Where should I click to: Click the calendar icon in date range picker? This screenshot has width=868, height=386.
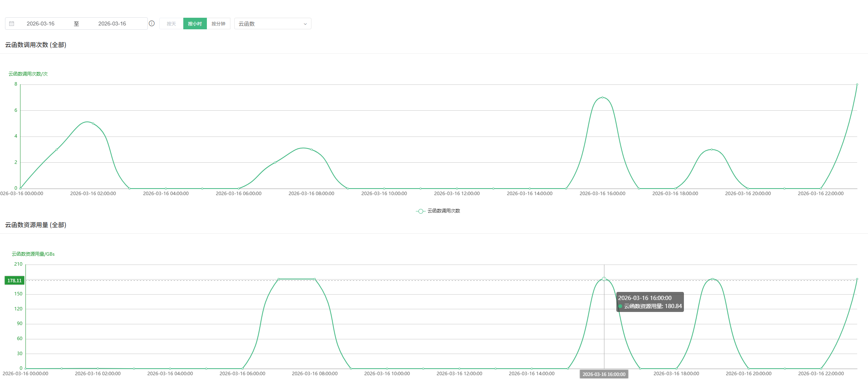[12, 24]
